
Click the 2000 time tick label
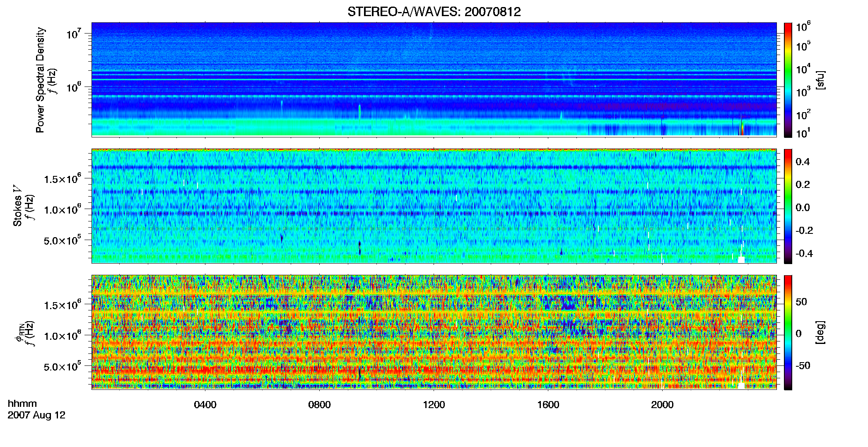pos(662,404)
